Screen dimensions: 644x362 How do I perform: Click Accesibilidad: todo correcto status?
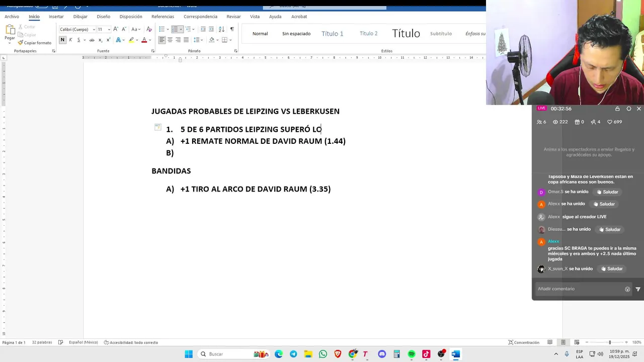click(x=131, y=342)
